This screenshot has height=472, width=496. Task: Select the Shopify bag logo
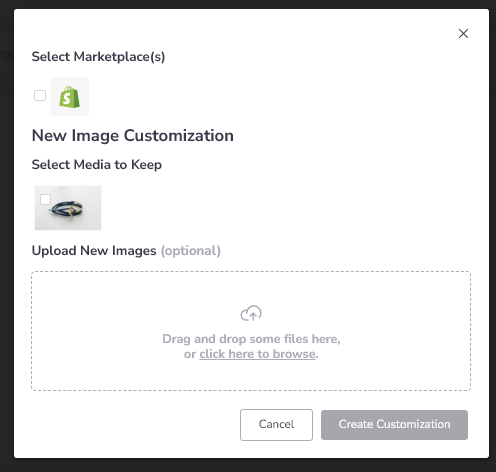point(69,97)
